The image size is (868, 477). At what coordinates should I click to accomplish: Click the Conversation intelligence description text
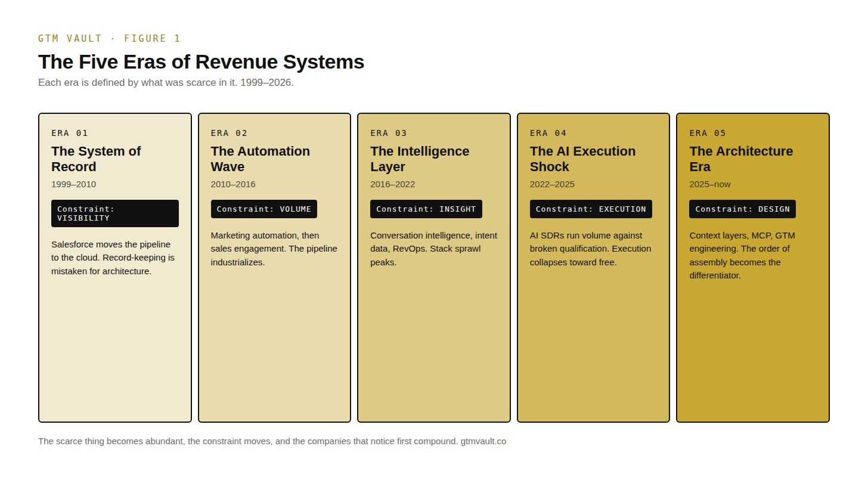click(x=433, y=249)
